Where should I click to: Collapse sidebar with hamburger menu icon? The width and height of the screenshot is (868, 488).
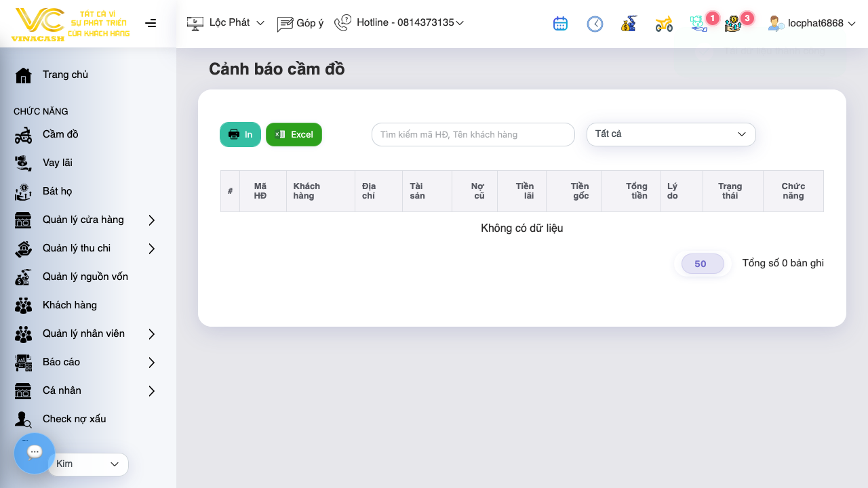tap(151, 23)
